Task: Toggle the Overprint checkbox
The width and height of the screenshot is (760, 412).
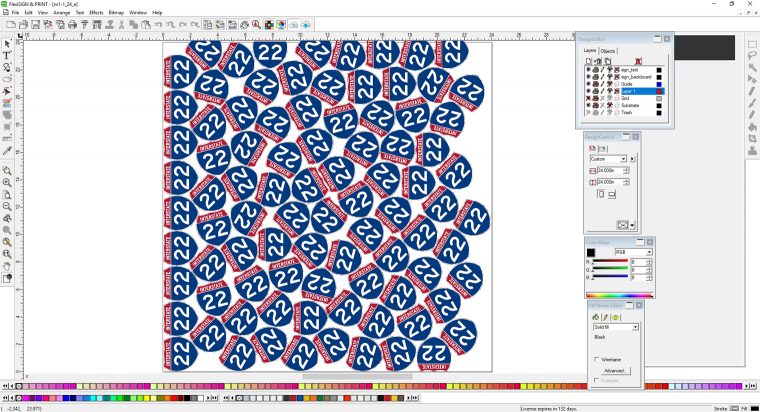Action: [x=597, y=380]
